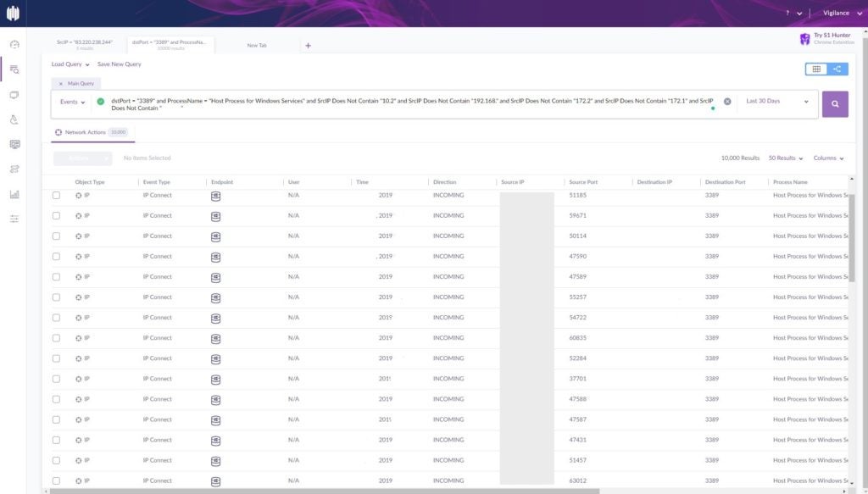
Task: Check the checkbox on the first IP Connect row
Action: 56,195
